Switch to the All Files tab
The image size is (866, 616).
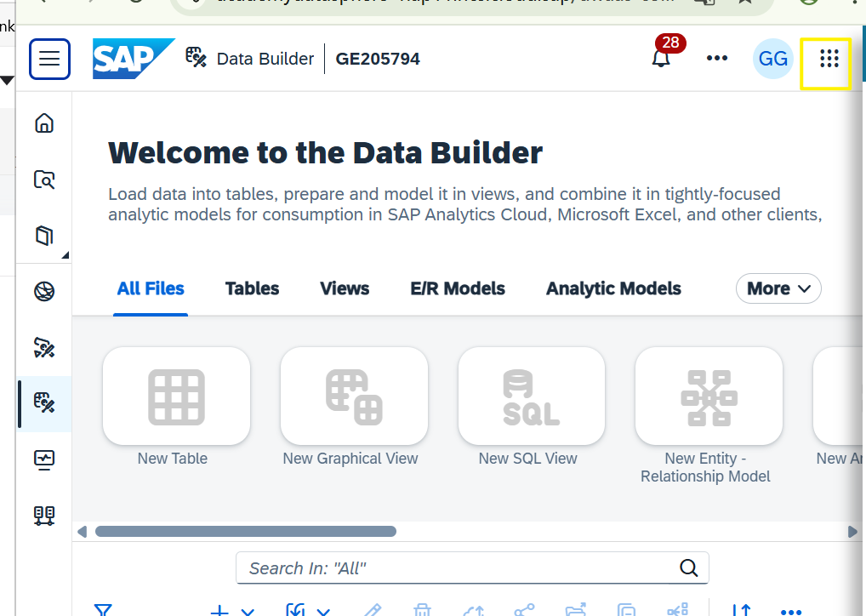click(x=151, y=288)
